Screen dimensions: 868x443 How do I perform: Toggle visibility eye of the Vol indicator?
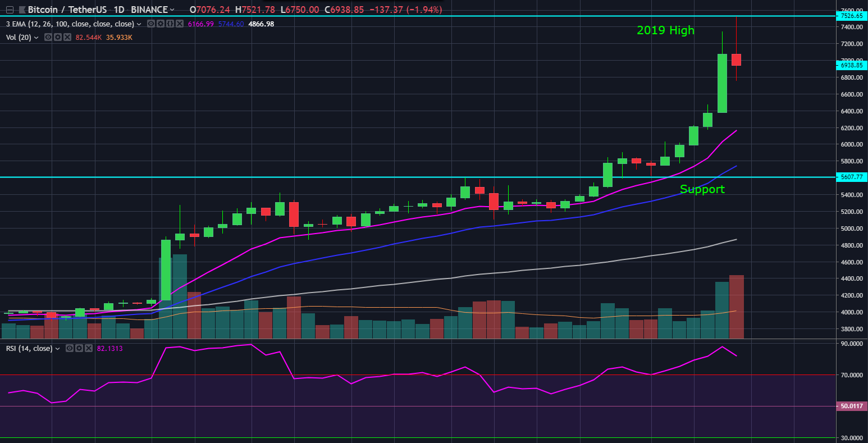pos(48,38)
